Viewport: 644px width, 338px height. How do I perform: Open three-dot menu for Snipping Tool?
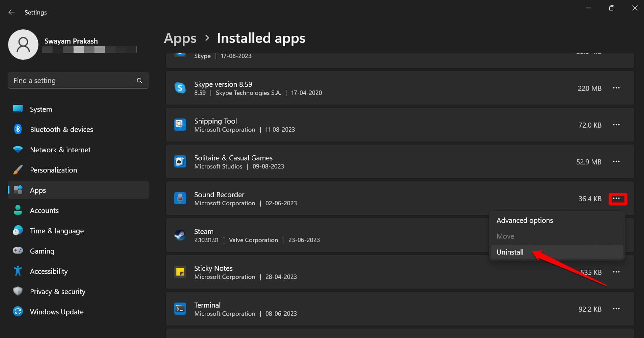click(x=616, y=125)
